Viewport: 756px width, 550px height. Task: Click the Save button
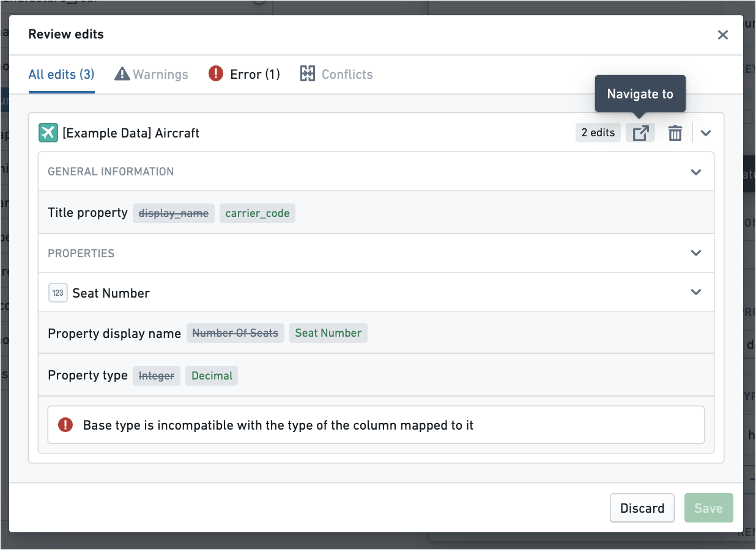[x=708, y=508]
